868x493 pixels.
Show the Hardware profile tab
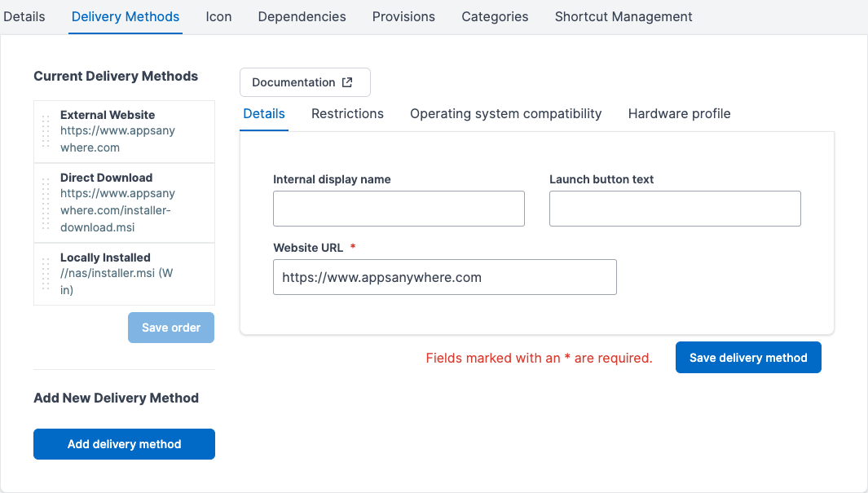point(679,114)
